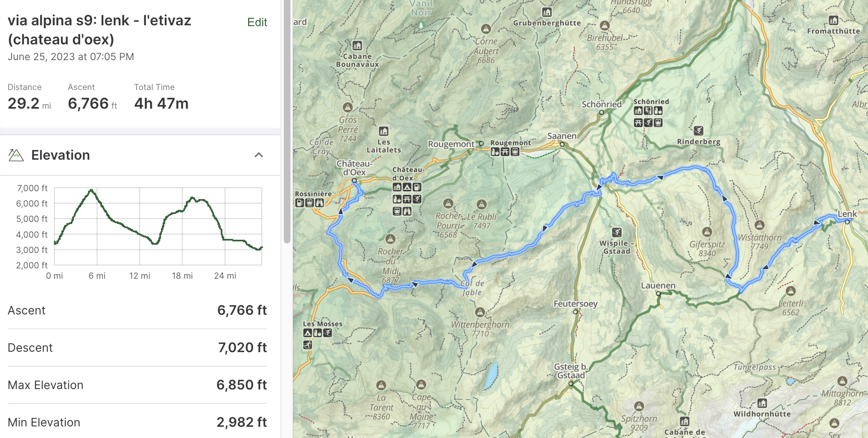The height and width of the screenshot is (438, 868).
Task: Click the elevation profile's first peak
Action: pos(91,190)
